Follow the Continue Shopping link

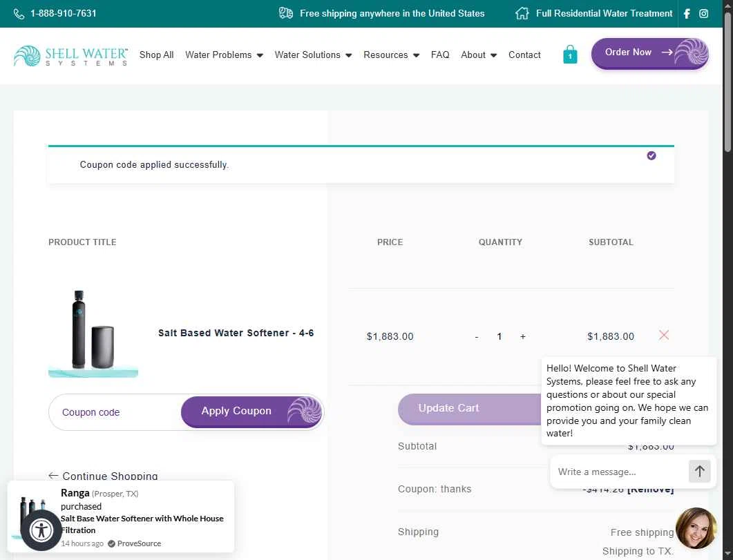[104, 476]
